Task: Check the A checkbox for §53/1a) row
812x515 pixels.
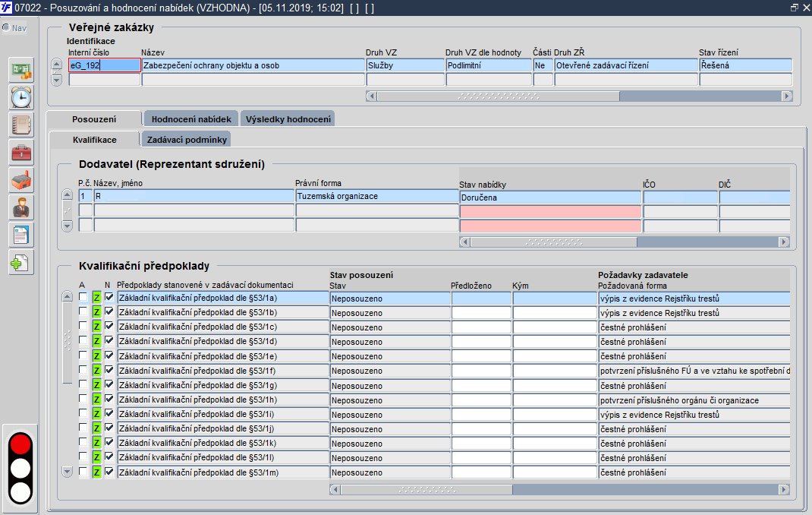Action: 83,298
